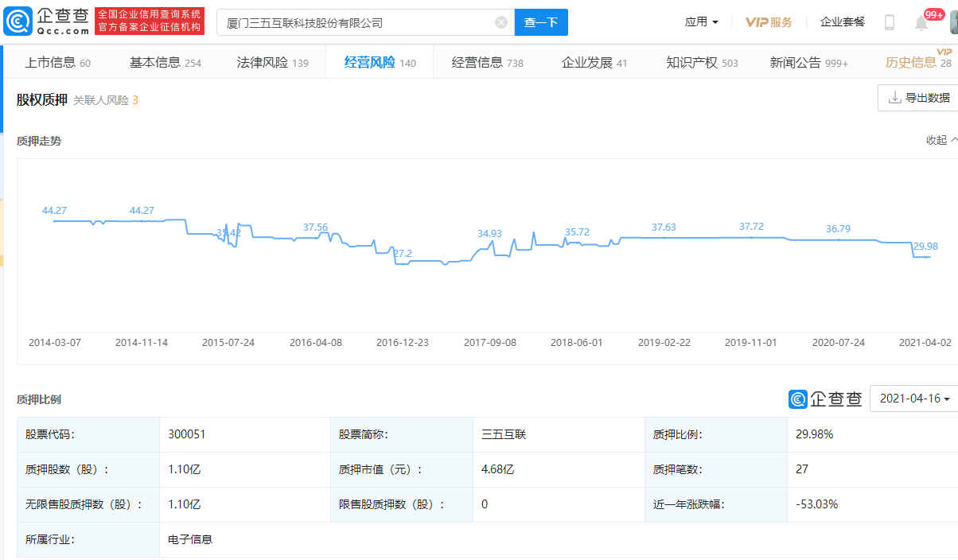Click the Qcc.com logo

[x=46, y=21]
